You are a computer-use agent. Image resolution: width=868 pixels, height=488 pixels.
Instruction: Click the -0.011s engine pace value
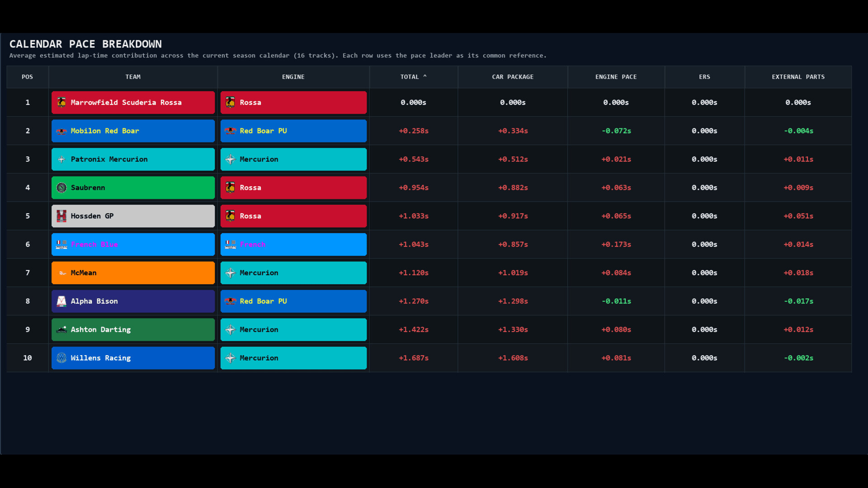pos(616,301)
